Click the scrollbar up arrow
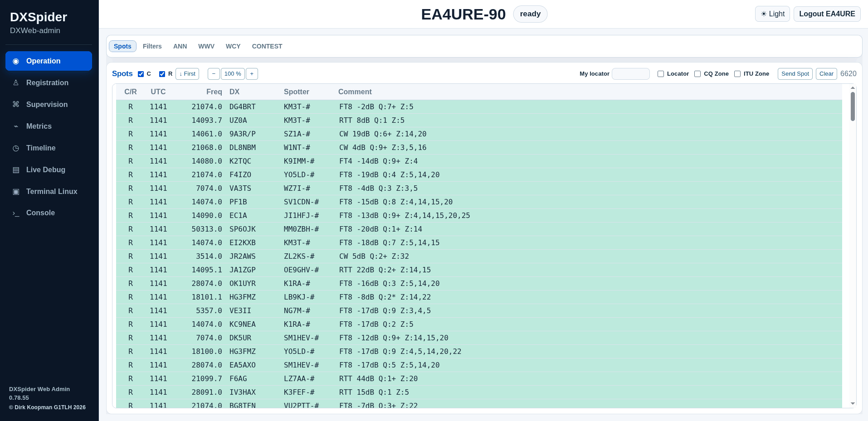This screenshot has width=868, height=421. (853, 88)
